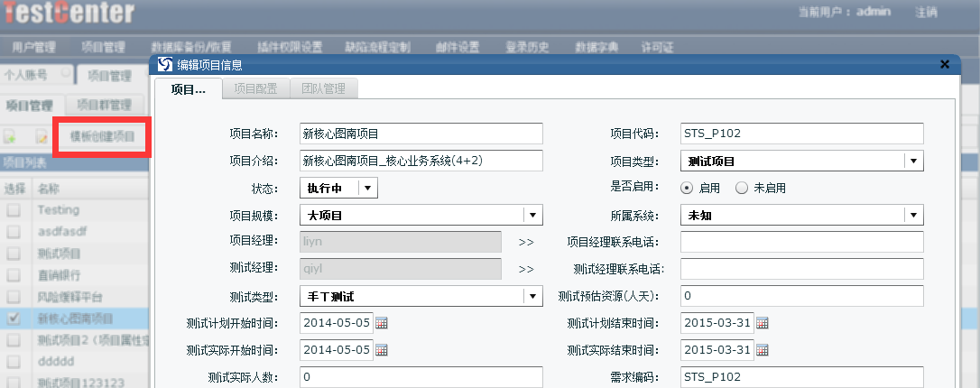
Task: Open the 登录历史 menu
Action: [527, 47]
